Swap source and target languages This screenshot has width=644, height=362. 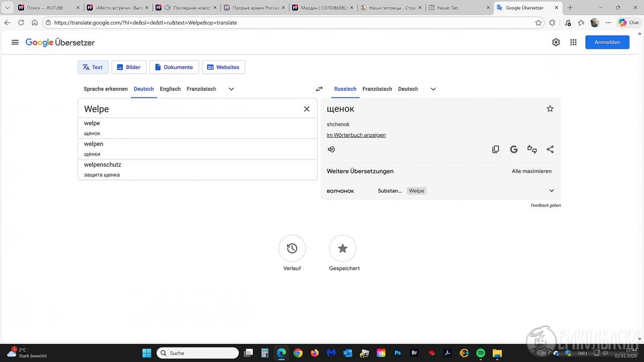(319, 89)
